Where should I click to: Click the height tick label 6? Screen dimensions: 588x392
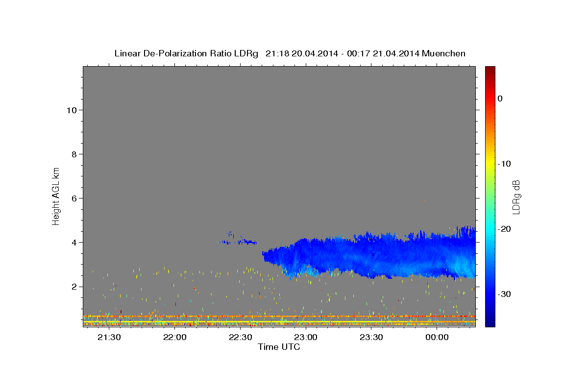[x=73, y=198]
